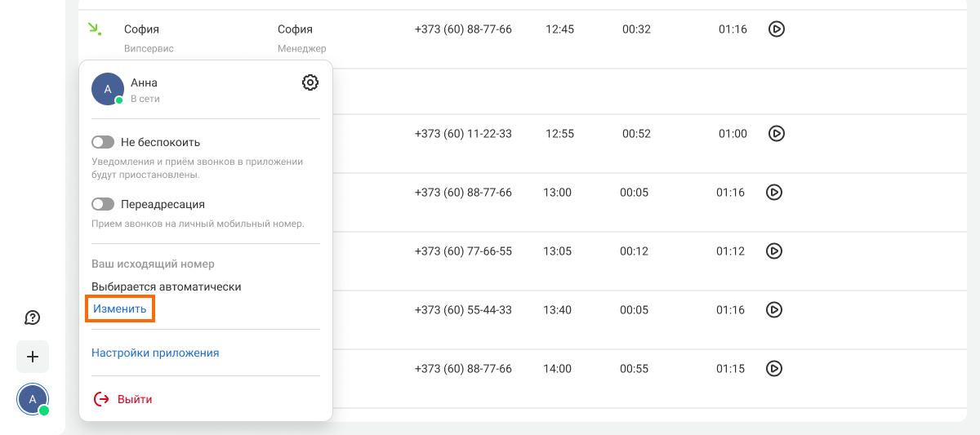Play recording of the 13:00 call
The width and height of the screenshot is (980, 435).
774,193
